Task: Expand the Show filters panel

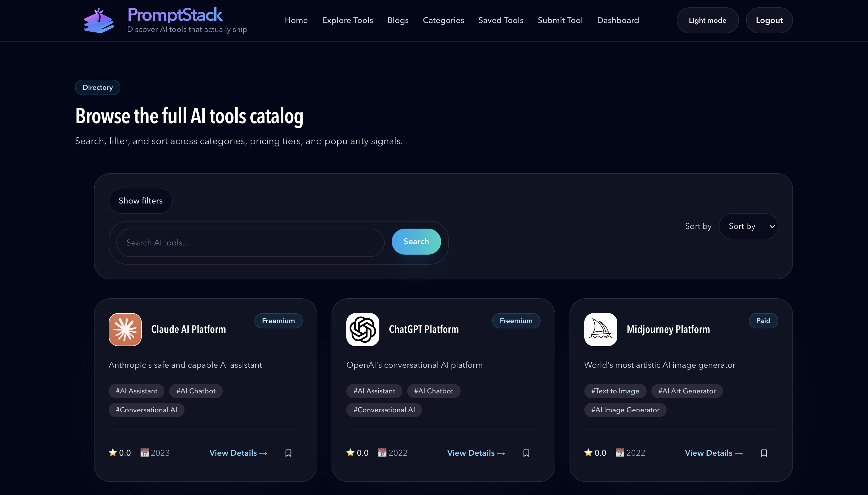Action: click(x=140, y=201)
